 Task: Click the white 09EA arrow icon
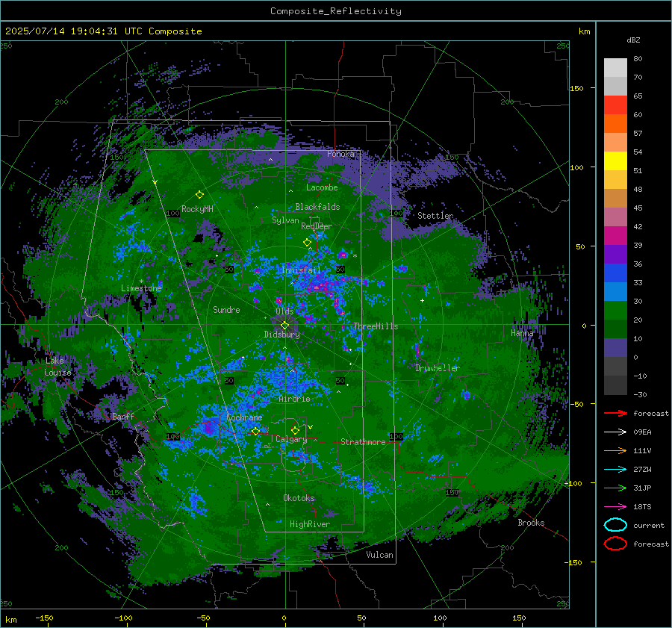615,432
